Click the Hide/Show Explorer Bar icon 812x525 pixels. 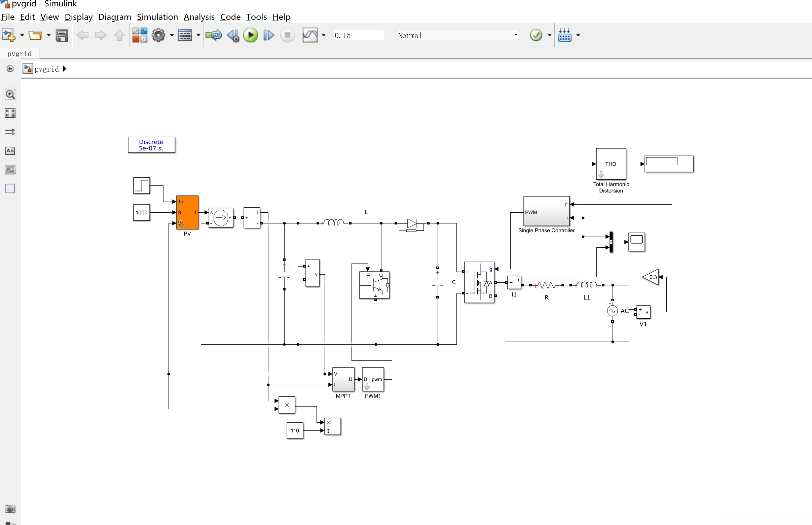10,69
